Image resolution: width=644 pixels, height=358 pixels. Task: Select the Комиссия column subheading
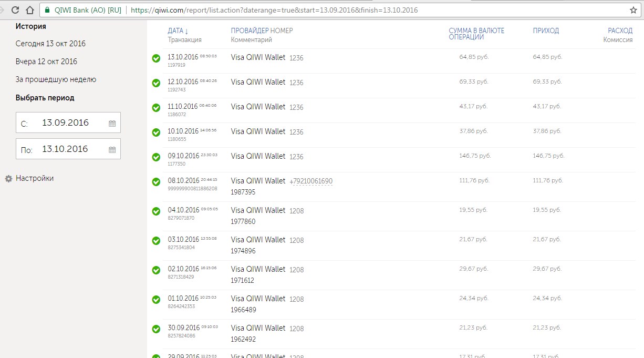point(618,40)
